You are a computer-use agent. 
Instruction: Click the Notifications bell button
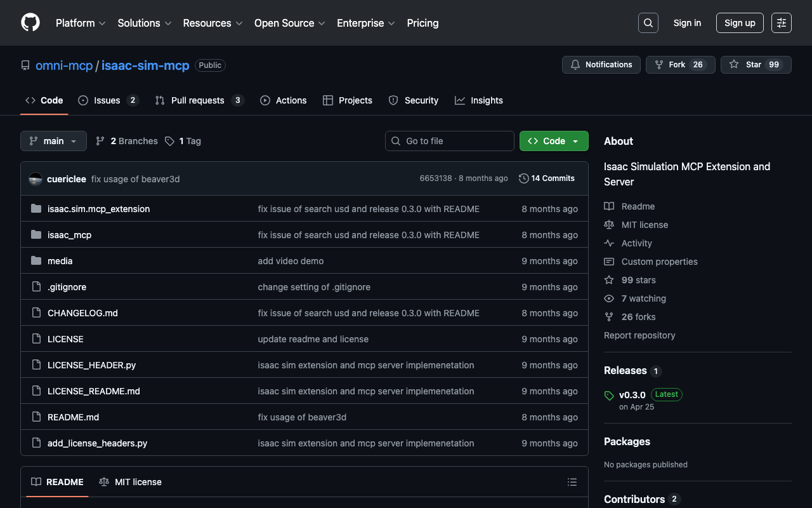pos(601,65)
